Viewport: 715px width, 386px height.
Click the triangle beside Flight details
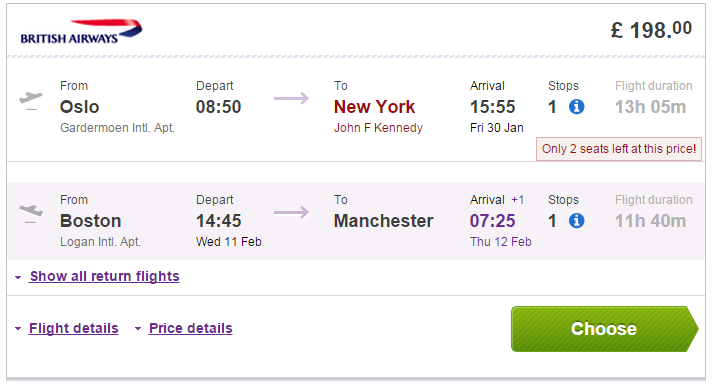(x=18, y=329)
